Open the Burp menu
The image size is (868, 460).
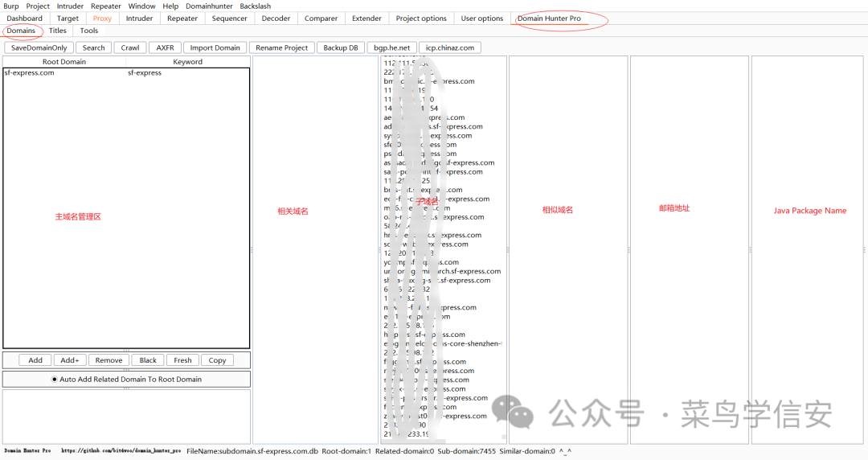click(x=11, y=6)
